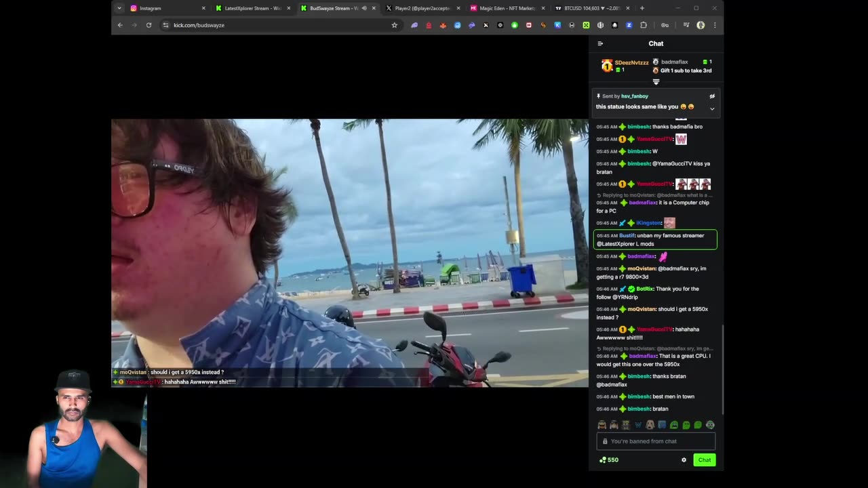Open hsv_fanboy's profile from the pinned message
868x488 pixels.
[635, 96]
